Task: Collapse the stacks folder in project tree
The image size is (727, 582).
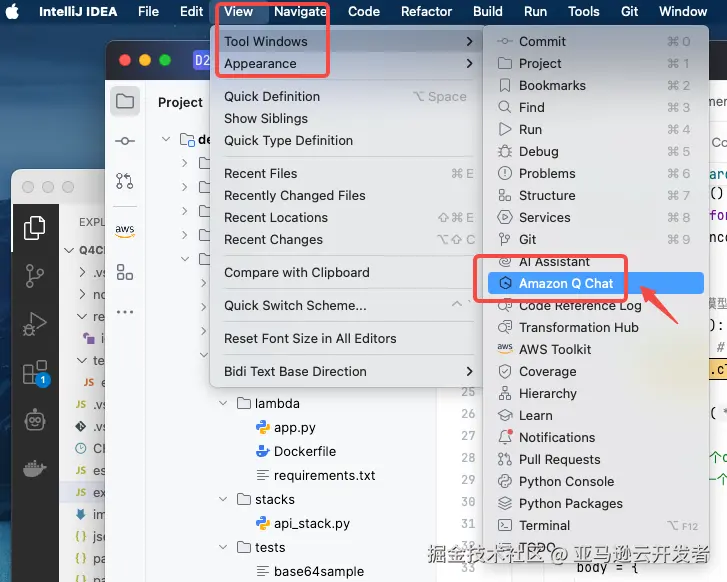Action: [223, 499]
